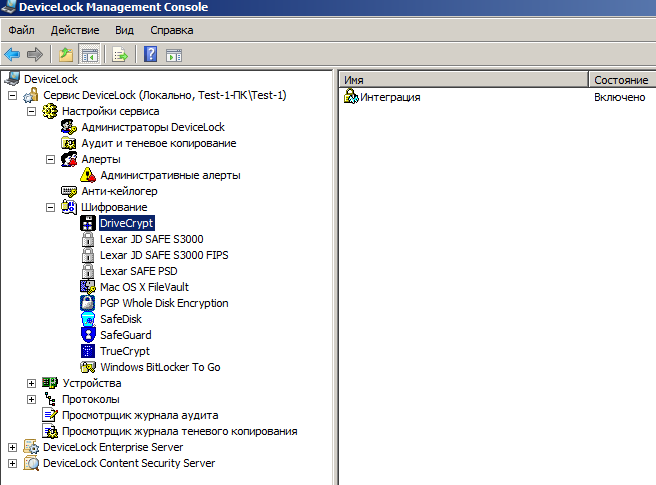This screenshot has height=485, width=656.
Task: Click the Административные алерты warning icon
Action: pyautogui.click(x=88, y=175)
